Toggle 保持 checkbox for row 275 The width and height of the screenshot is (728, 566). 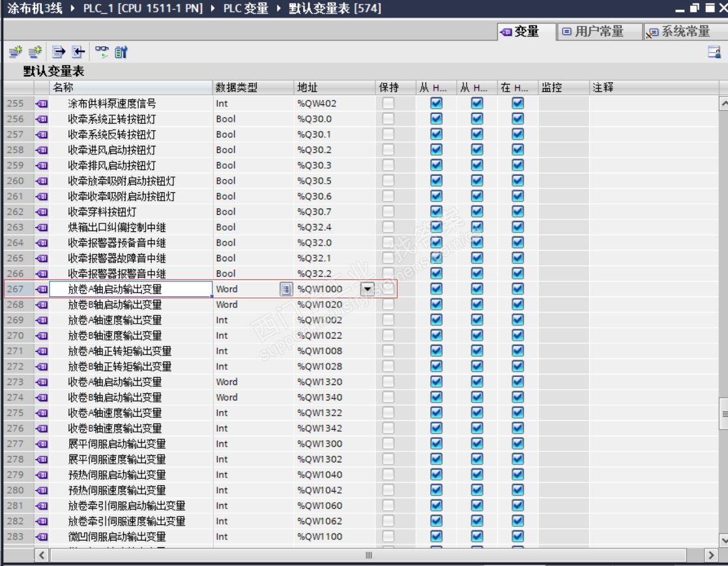pyautogui.click(x=388, y=412)
